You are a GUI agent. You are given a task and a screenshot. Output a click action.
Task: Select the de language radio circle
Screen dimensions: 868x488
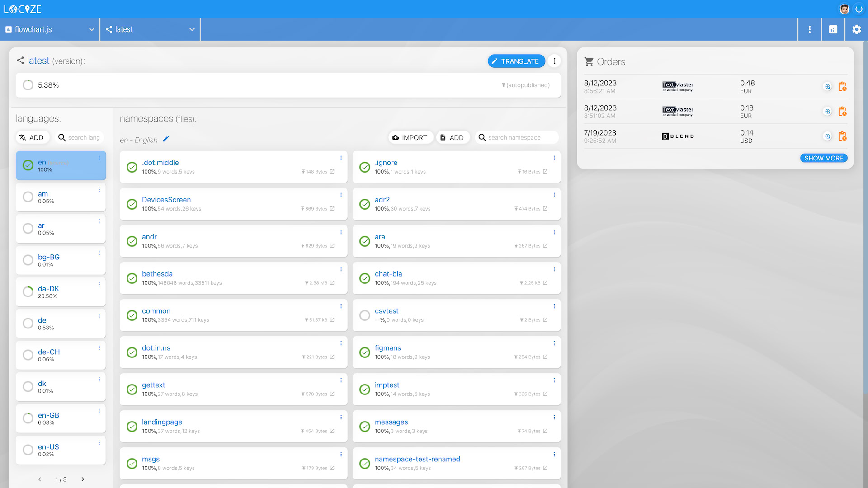coord(28,323)
